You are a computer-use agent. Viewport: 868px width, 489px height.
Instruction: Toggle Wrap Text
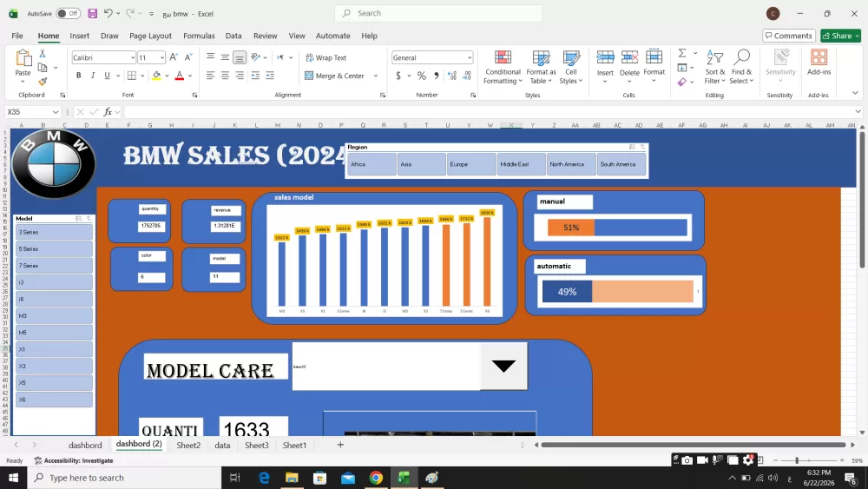tap(325, 57)
